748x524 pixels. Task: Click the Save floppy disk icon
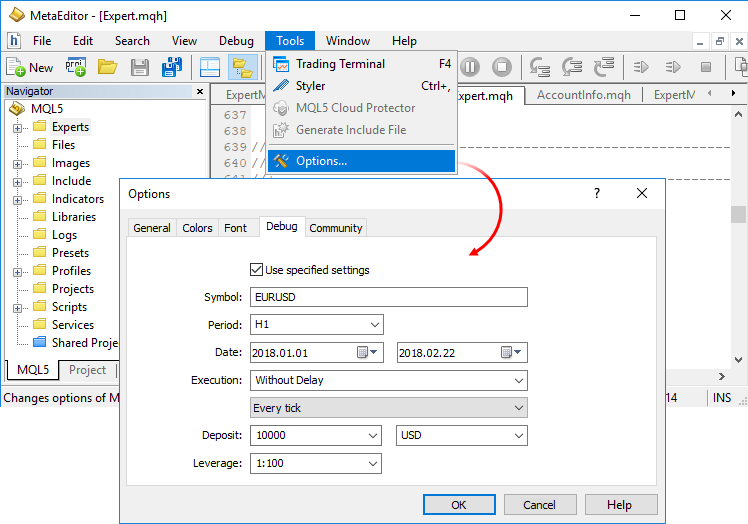140,67
